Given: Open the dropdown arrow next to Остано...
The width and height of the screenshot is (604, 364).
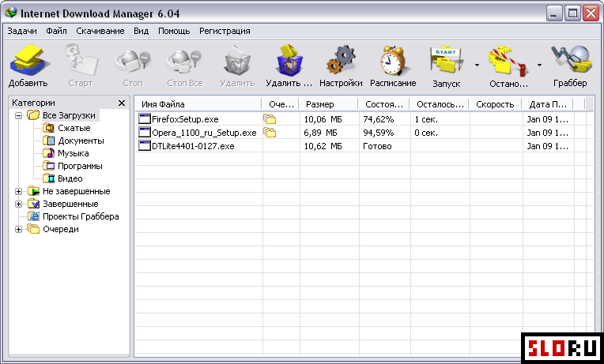Looking at the screenshot, I should [x=539, y=65].
